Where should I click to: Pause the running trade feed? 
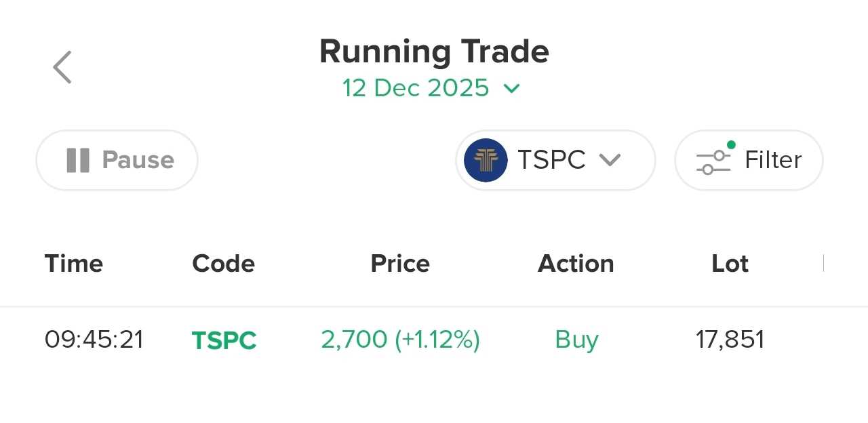pos(117,160)
